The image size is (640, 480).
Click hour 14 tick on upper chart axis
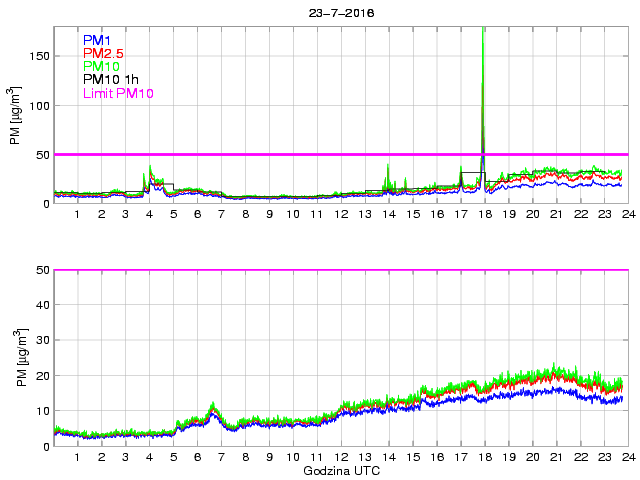coord(389,214)
